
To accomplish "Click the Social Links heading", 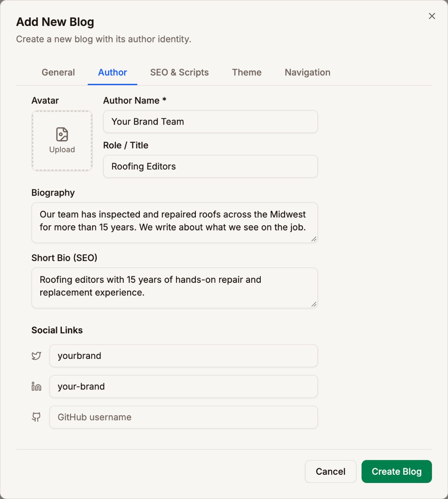I will [57, 330].
